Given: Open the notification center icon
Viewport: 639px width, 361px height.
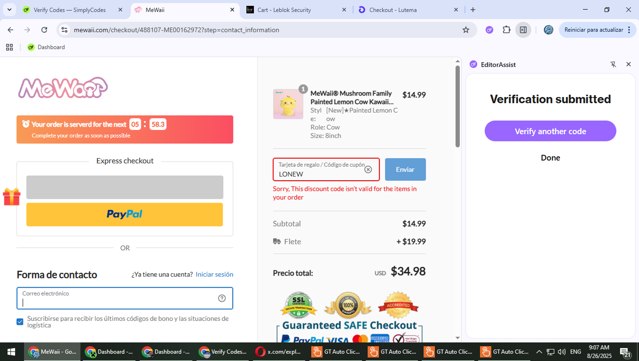Looking at the screenshot, I should tap(625, 352).
